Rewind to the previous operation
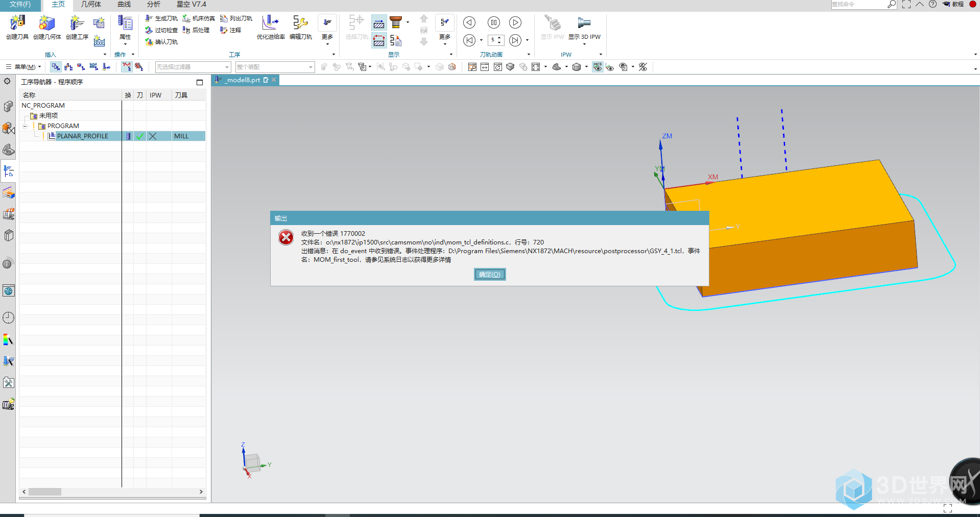The height and width of the screenshot is (517, 980). 469,40
